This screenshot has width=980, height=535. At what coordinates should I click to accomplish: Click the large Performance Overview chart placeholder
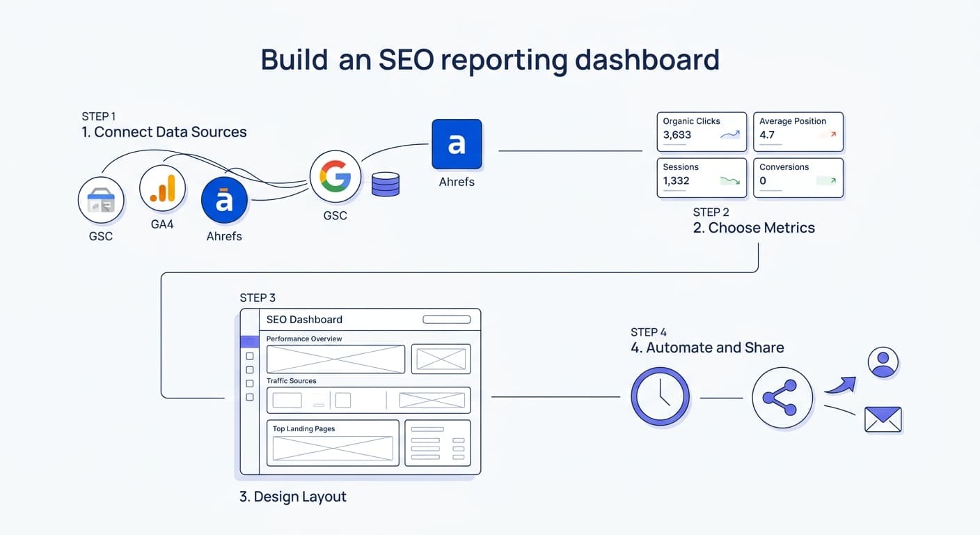(x=335, y=359)
